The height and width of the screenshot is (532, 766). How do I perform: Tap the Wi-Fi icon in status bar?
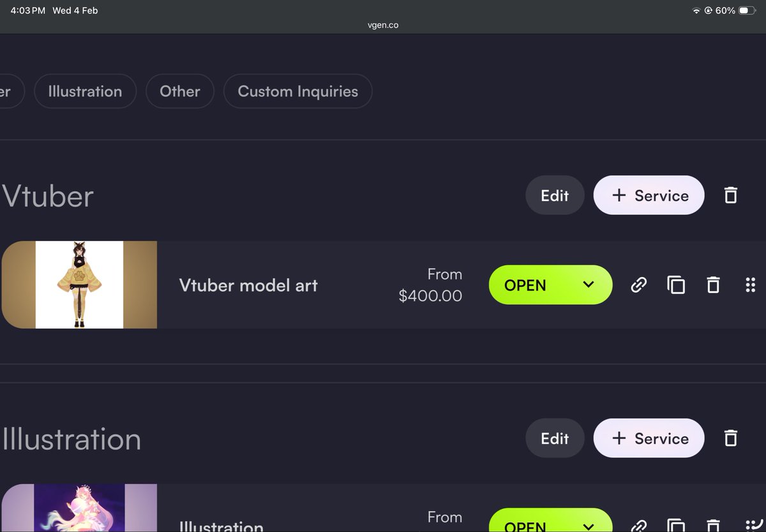pyautogui.click(x=696, y=11)
